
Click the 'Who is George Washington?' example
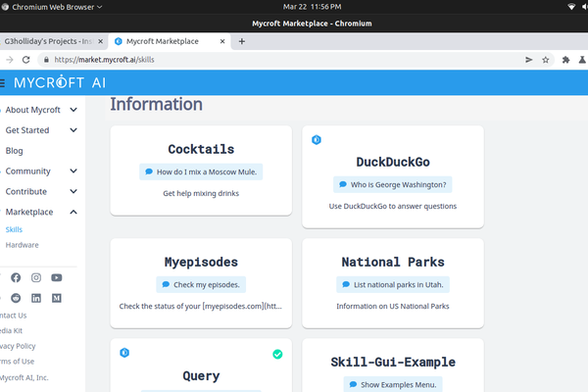pos(393,184)
